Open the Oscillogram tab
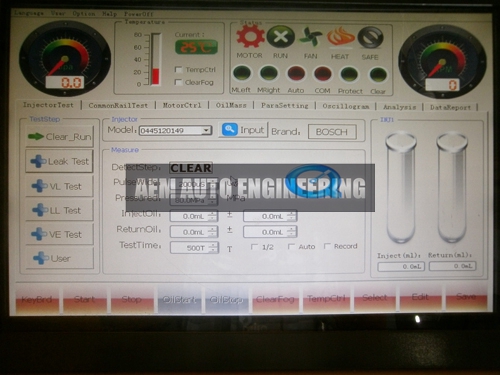 click(346, 106)
